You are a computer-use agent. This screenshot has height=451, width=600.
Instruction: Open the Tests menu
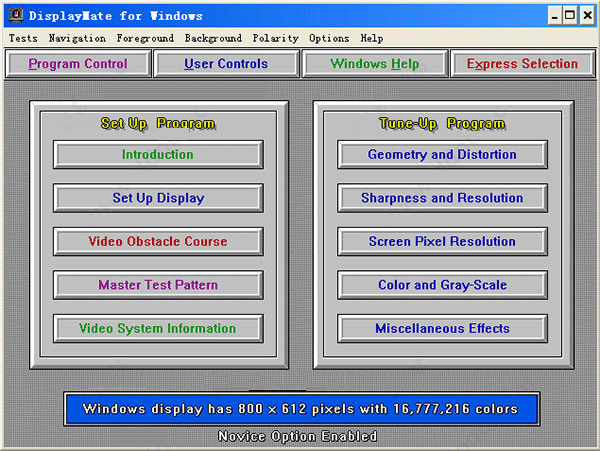click(23, 38)
